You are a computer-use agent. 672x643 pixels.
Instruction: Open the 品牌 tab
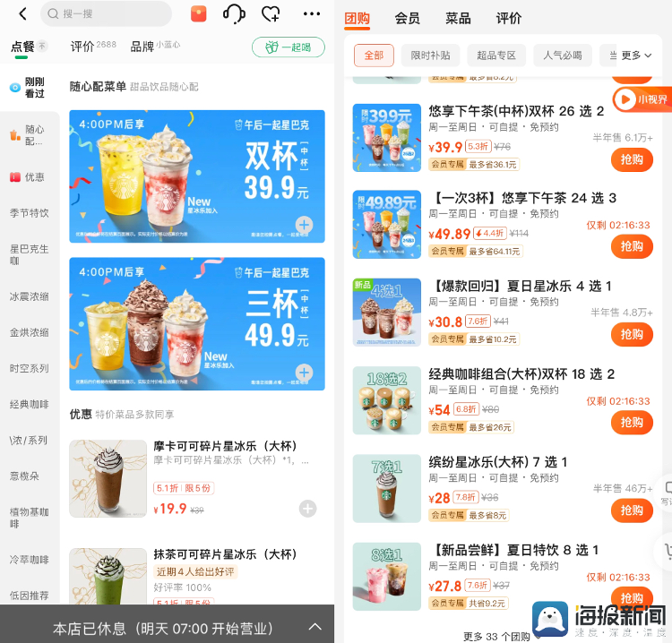155,46
